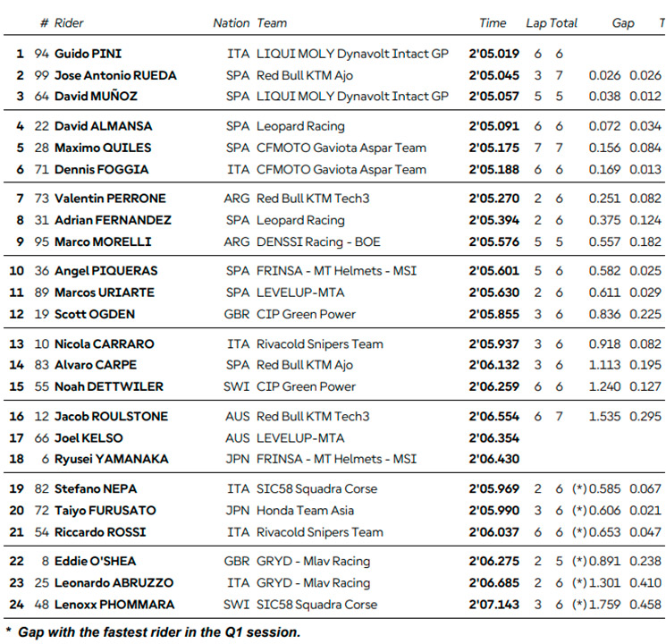
Task: Click Scott OGDEN's CIP Green Power team
Action: [x=306, y=314]
